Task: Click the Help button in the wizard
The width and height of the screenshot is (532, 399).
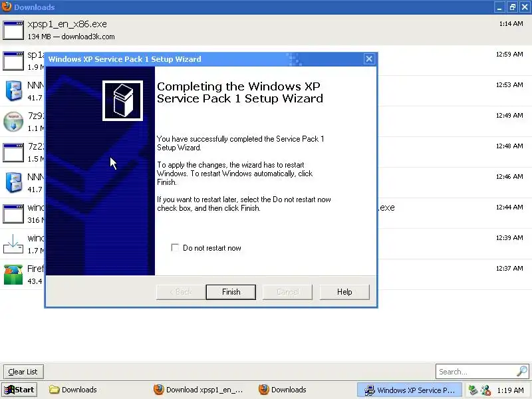Action: click(x=344, y=292)
